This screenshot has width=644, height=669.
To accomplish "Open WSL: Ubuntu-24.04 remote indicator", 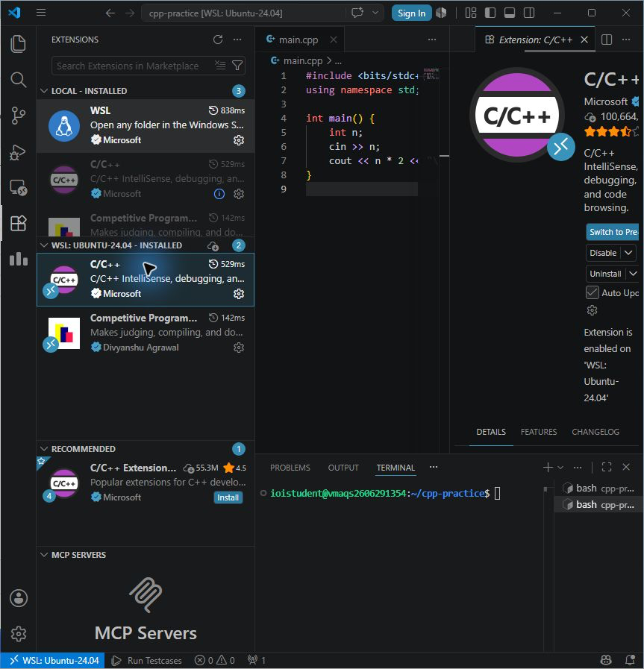I will tap(53, 661).
